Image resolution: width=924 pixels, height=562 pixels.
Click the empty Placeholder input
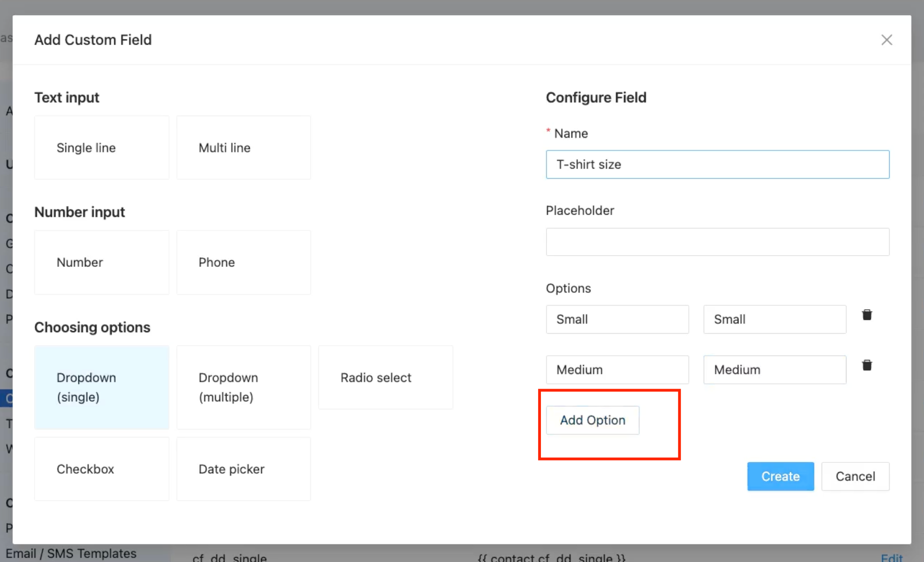pyautogui.click(x=717, y=242)
